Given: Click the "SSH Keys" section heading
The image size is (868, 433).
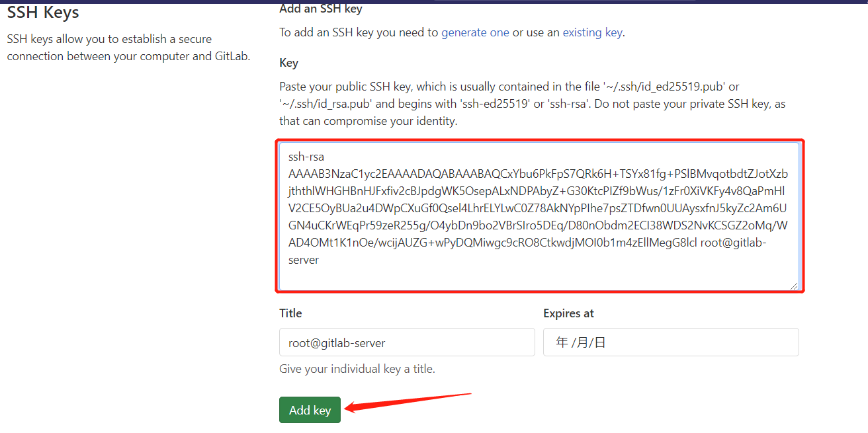Looking at the screenshot, I should tap(43, 12).
